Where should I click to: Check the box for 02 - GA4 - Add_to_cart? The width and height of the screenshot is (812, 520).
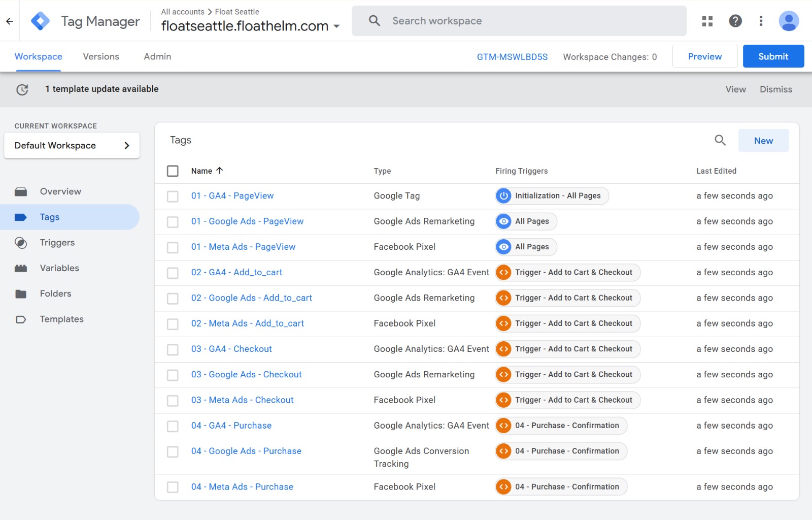(173, 273)
